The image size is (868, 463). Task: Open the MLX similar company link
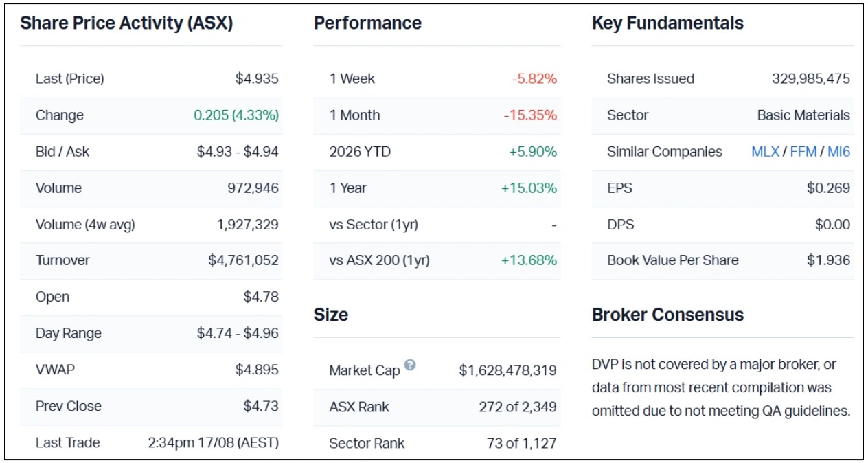765,152
